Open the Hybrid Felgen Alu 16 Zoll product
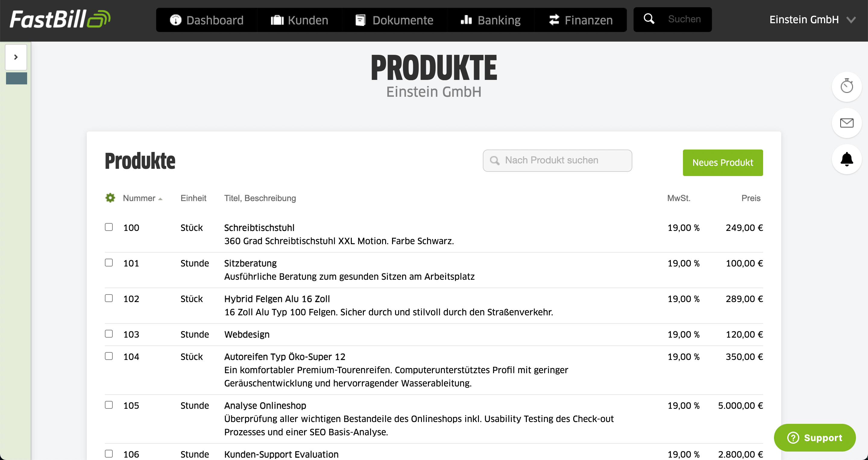Screen dimensions: 868x460 (277, 299)
